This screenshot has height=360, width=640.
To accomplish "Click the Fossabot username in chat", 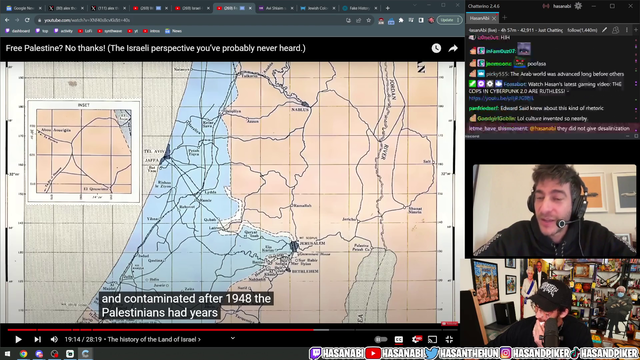I will pyautogui.click(x=514, y=84).
